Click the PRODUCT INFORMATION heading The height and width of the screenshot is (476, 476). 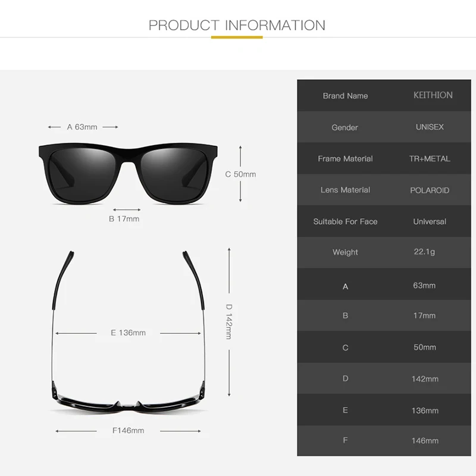pyautogui.click(x=237, y=25)
